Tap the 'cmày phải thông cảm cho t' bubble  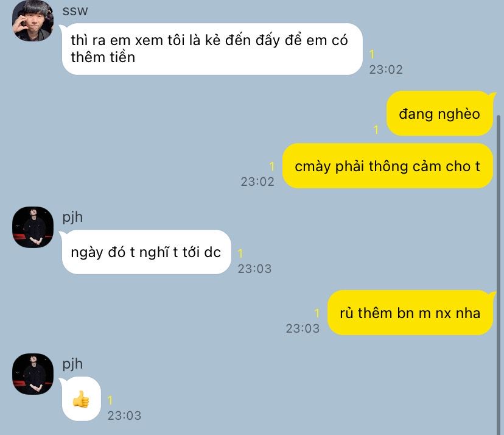point(387,166)
